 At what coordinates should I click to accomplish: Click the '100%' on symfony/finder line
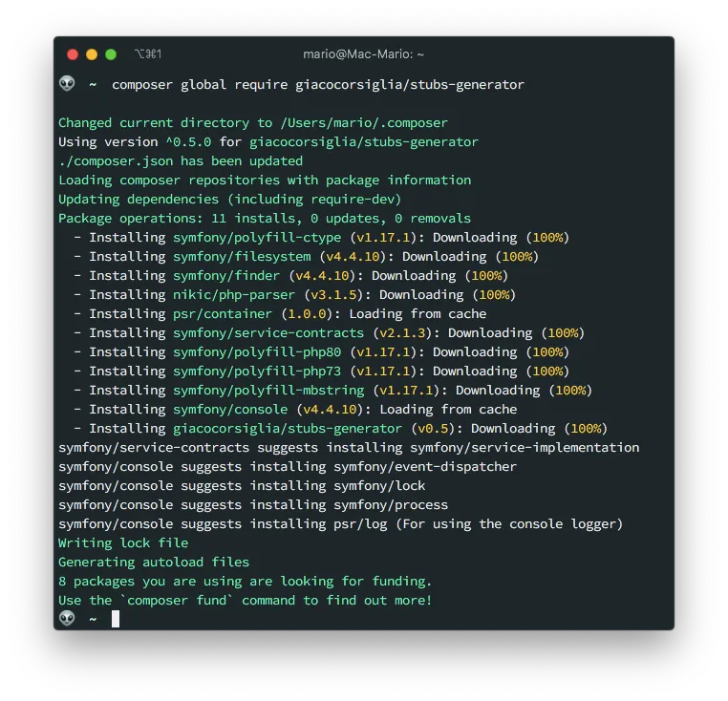pyautogui.click(x=486, y=276)
